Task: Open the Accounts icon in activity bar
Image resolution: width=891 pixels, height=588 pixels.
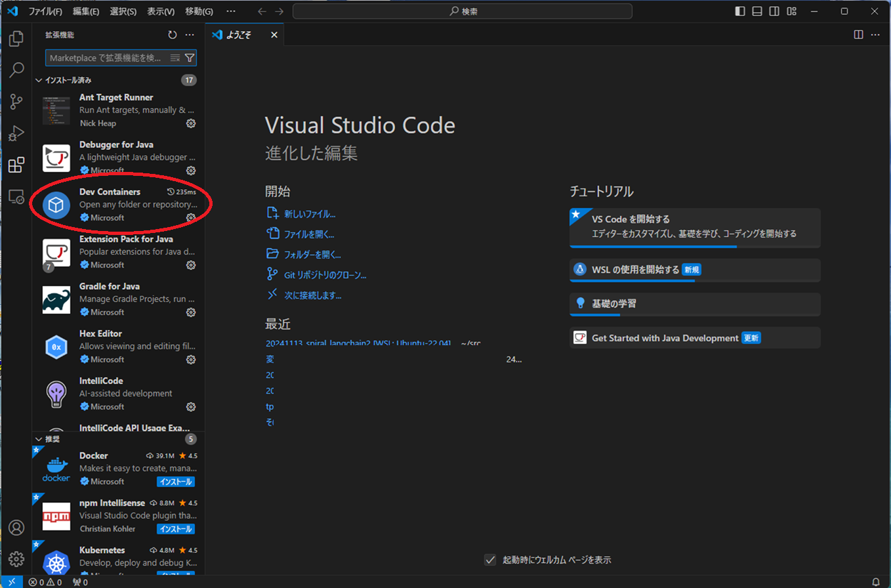Action: tap(16, 528)
